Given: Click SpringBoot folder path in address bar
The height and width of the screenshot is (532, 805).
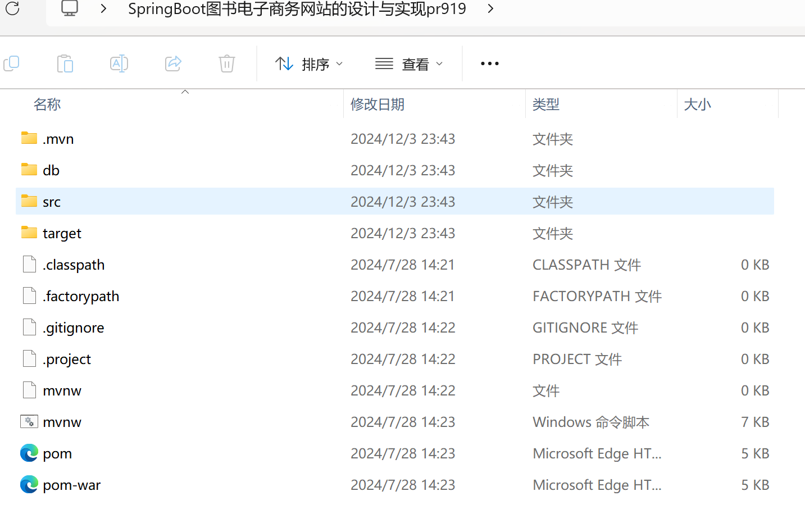Looking at the screenshot, I should click(x=297, y=9).
